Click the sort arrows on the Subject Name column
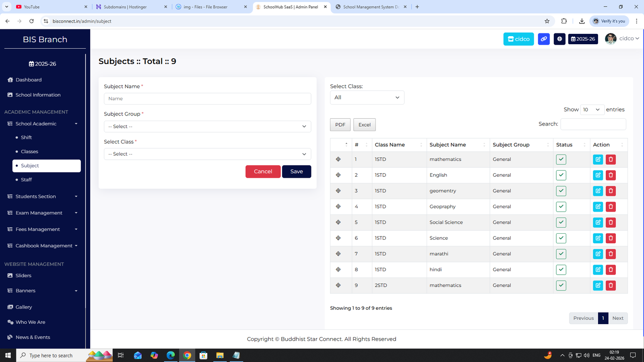The height and width of the screenshot is (362, 644). pyautogui.click(x=484, y=144)
